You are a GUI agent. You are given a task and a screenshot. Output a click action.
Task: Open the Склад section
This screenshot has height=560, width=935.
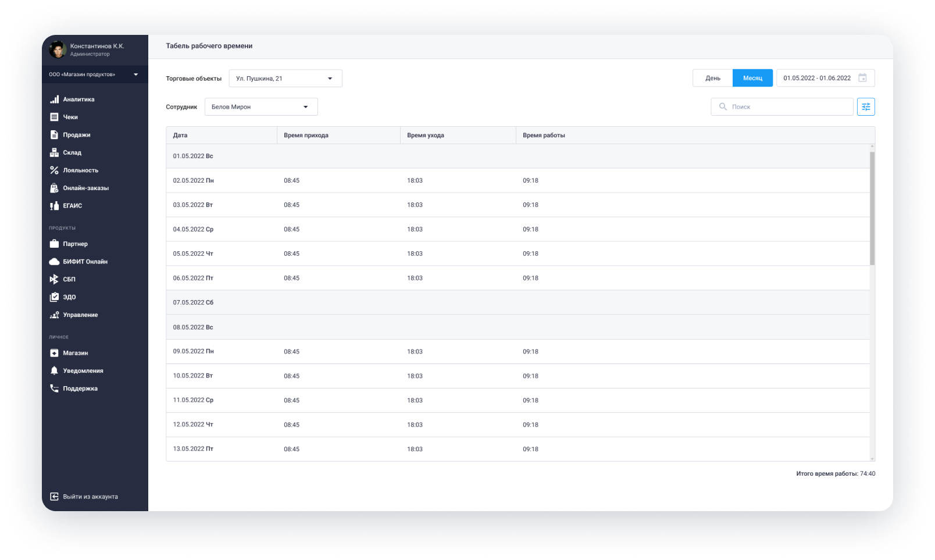click(x=72, y=152)
